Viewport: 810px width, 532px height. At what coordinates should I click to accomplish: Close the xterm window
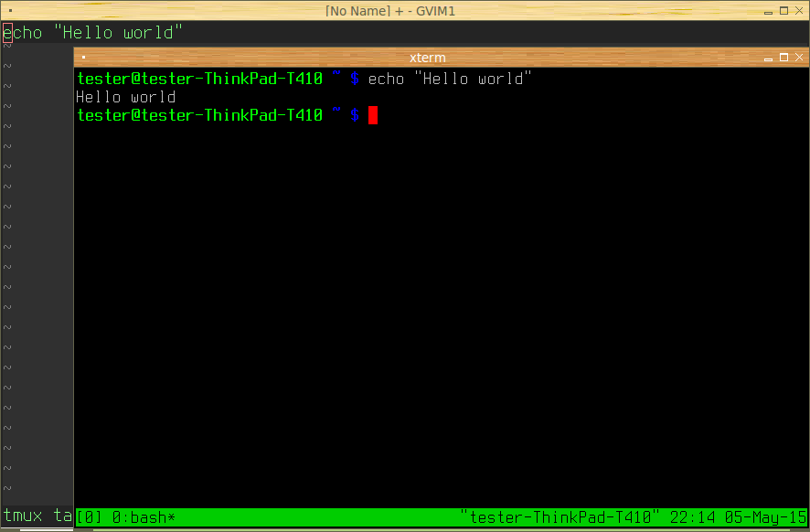(x=799, y=58)
